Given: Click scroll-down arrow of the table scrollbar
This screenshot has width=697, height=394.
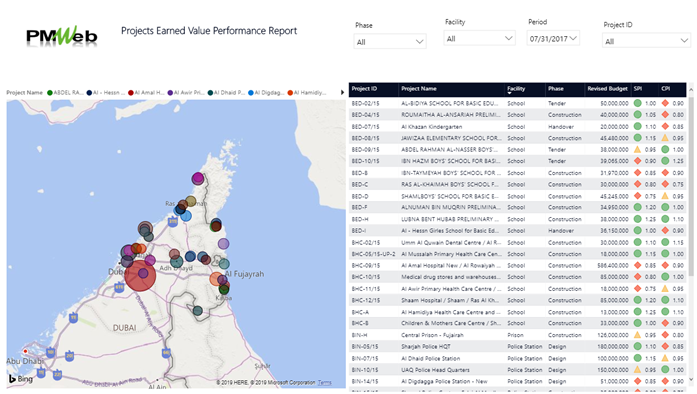Looking at the screenshot, I should [691, 379].
